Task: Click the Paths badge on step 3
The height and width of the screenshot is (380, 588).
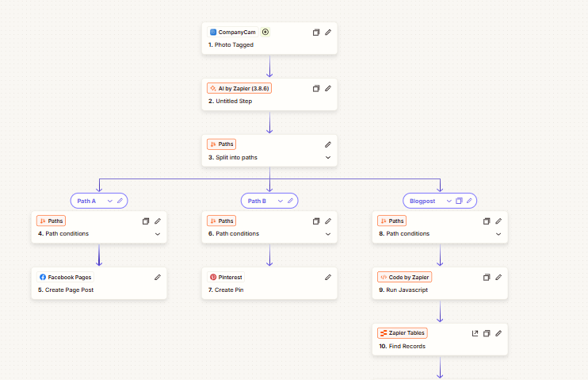Action: click(221, 144)
